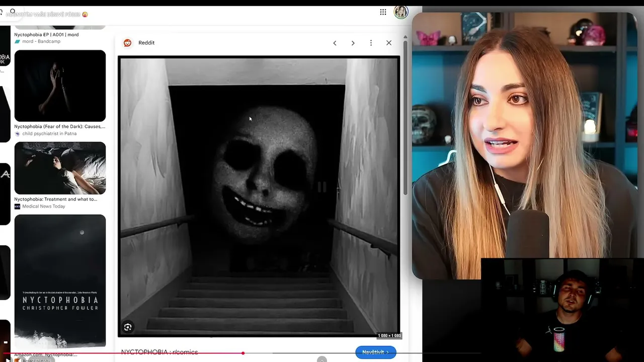Select the woman lying in bed thumbnail
This screenshot has height=362, width=644.
[60, 168]
